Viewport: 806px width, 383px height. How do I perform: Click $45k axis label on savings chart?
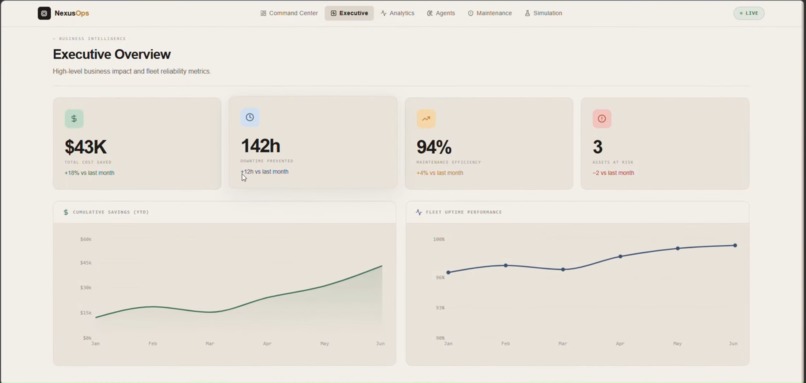tap(86, 263)
